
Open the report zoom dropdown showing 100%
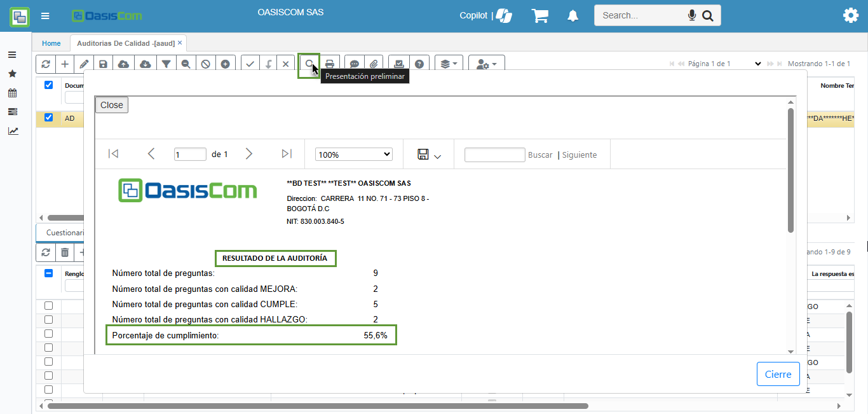[354, 155]
